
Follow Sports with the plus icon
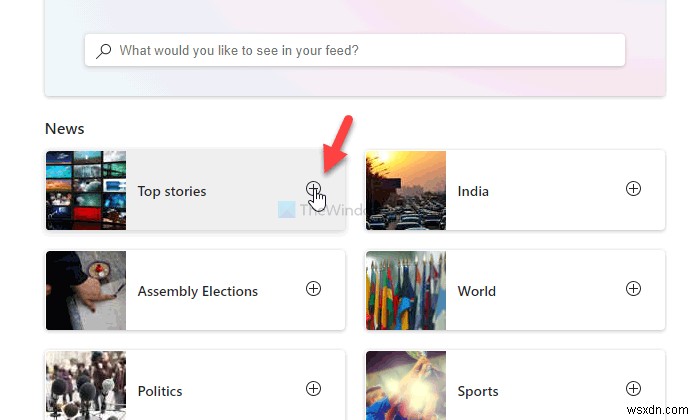633,389
